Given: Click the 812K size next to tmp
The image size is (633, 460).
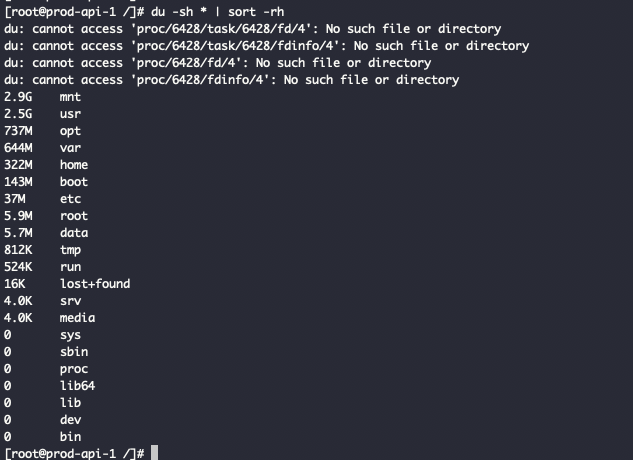Looking at the screenshot, I should click(x=18, y=250).
